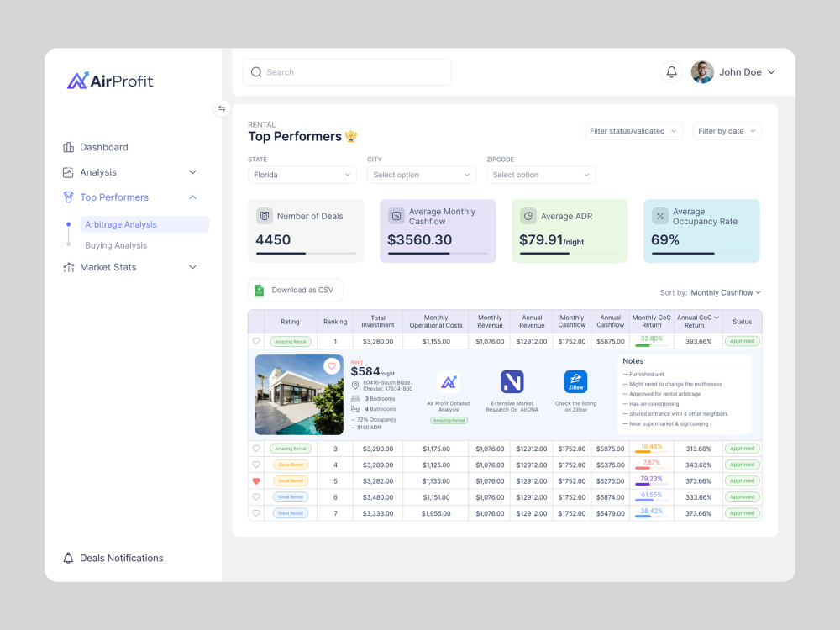840x630 pixels.
Task: Open Arbitrage Analysis submenu item
Action: [144, 224]
